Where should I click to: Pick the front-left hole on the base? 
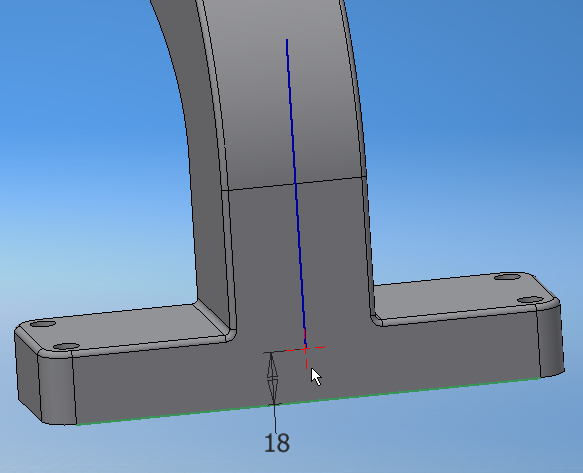pos(66,347)
